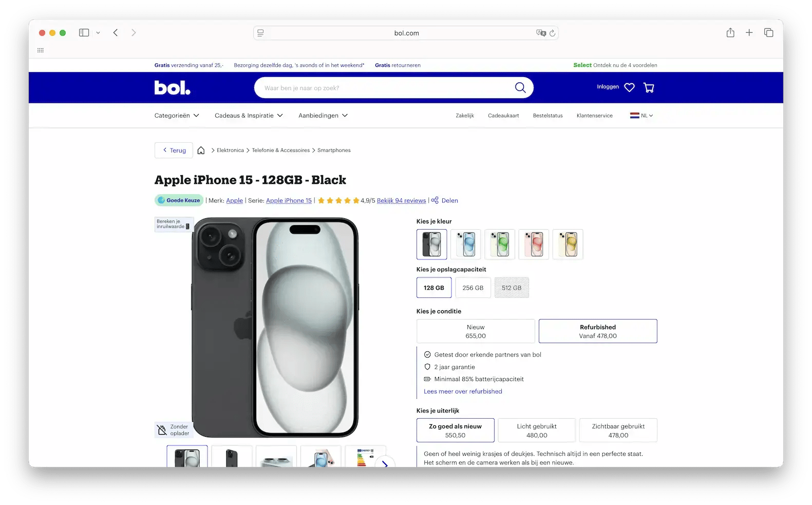Select the yellow color swatch
This screenshot has height=505, width=812.
568,244
